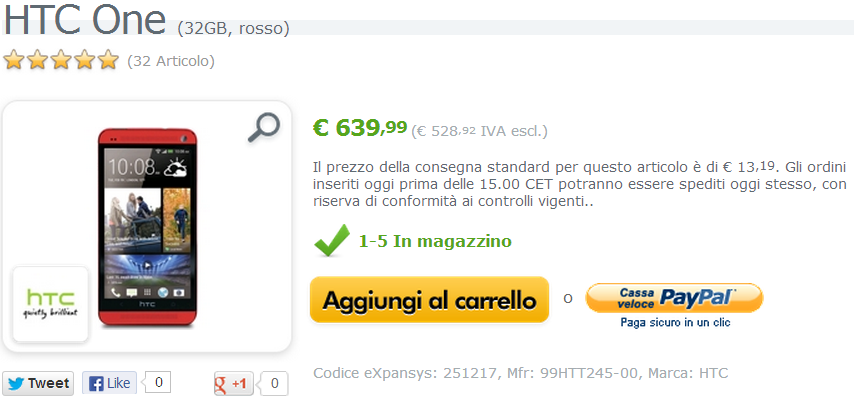Open the HTC brand logo badge
This screenshot has width=854, height=400.
[51, 304]
